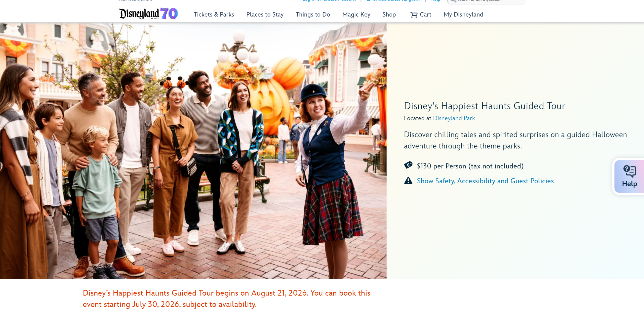Click the price tag icon beside $130
644x316 pixels.
click(x=408, y=165)
